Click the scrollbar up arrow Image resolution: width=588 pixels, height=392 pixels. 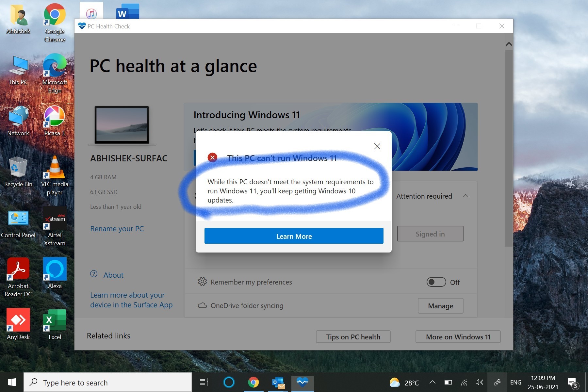coord(509,44)
